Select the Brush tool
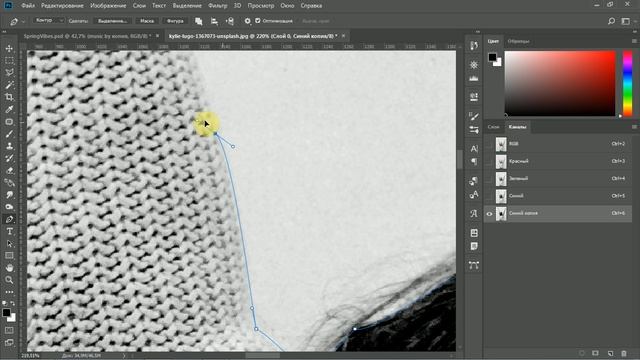 (x=9, y=134)
